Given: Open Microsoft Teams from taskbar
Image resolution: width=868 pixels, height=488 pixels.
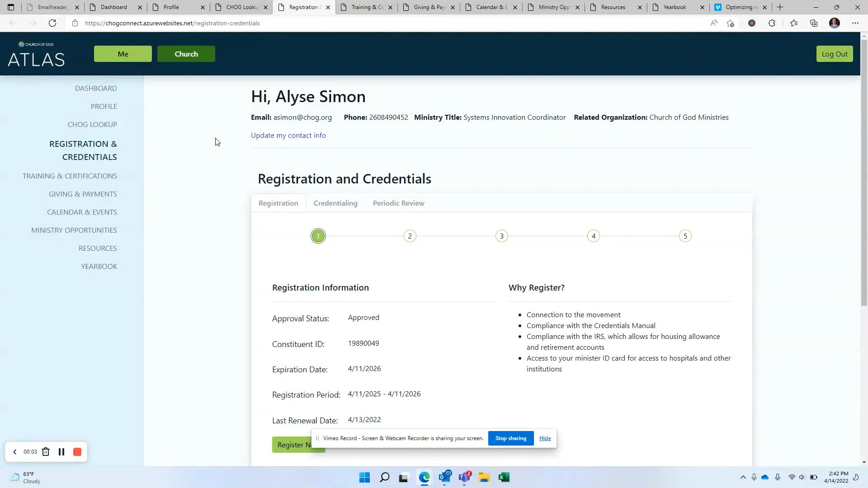Looking at the screenshot, I should pos(465,477).
